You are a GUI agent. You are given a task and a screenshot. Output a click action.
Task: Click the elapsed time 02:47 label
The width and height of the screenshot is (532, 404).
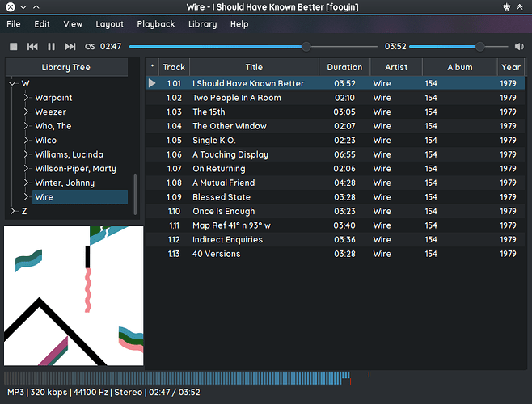point(111,47)
